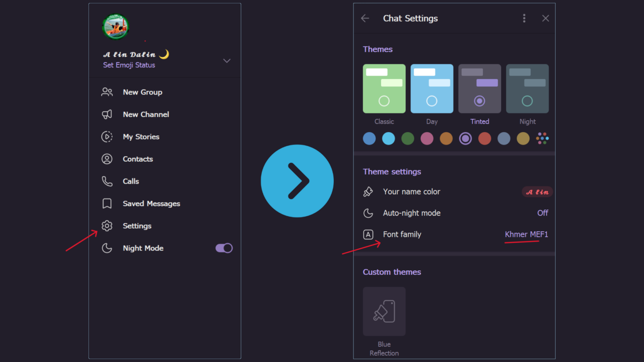The image size is (644, 362).
Task: Select the Classic theme radio option
Action: pos(384,101)
